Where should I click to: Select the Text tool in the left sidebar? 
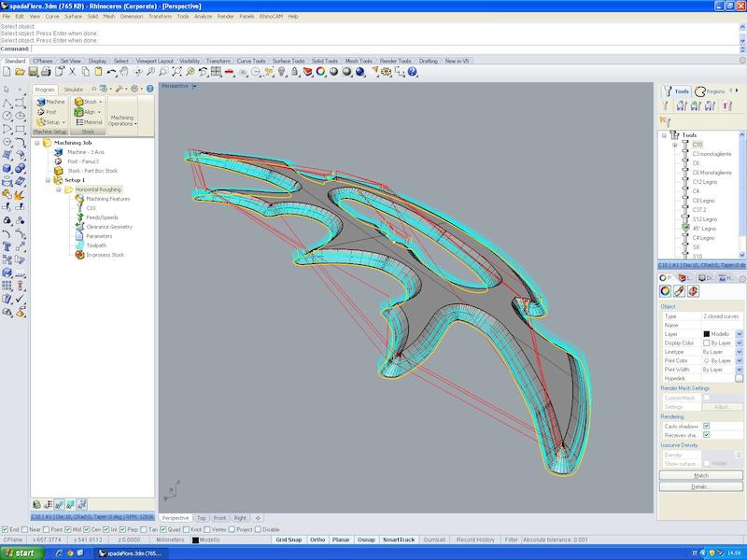coord(7,246)
